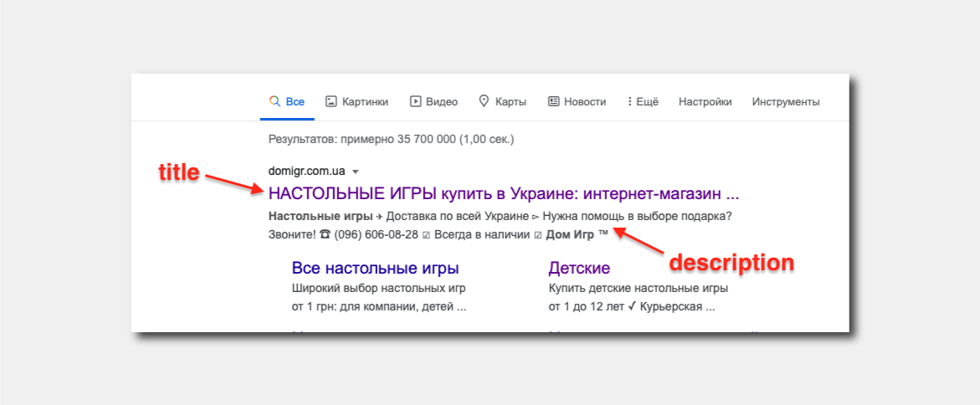
Task: Click the image icon beside Картинки
Action: point(331,101)
